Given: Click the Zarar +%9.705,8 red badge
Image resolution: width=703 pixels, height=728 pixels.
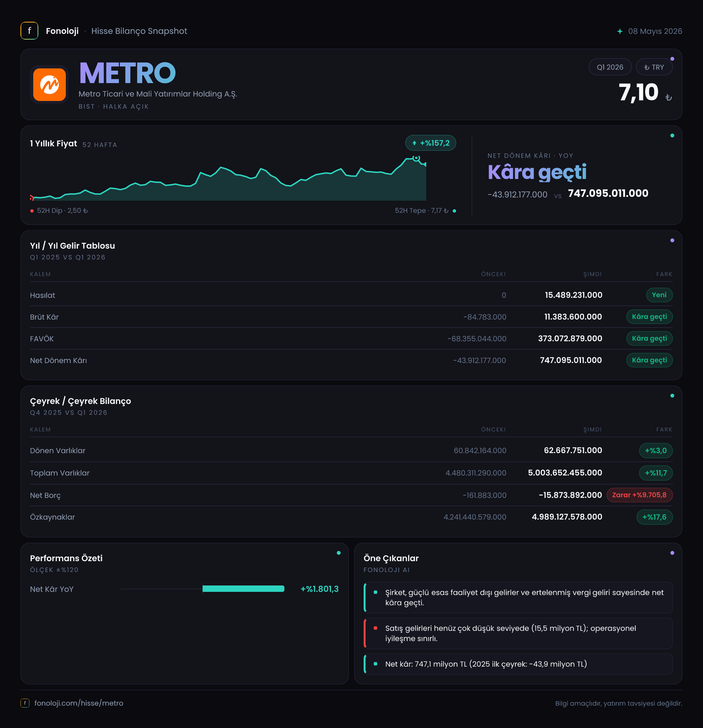Looking at the screenshot, I should [x=639, y=495].
